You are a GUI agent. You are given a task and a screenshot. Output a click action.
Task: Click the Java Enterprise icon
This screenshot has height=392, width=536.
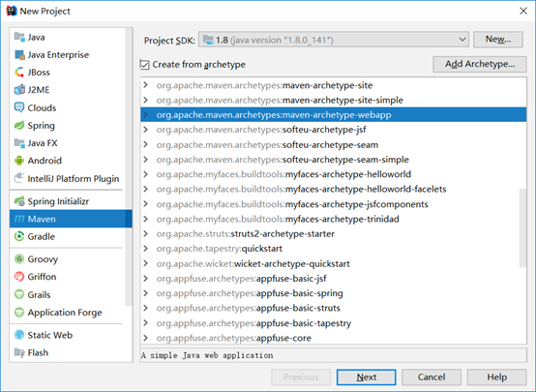19,54
